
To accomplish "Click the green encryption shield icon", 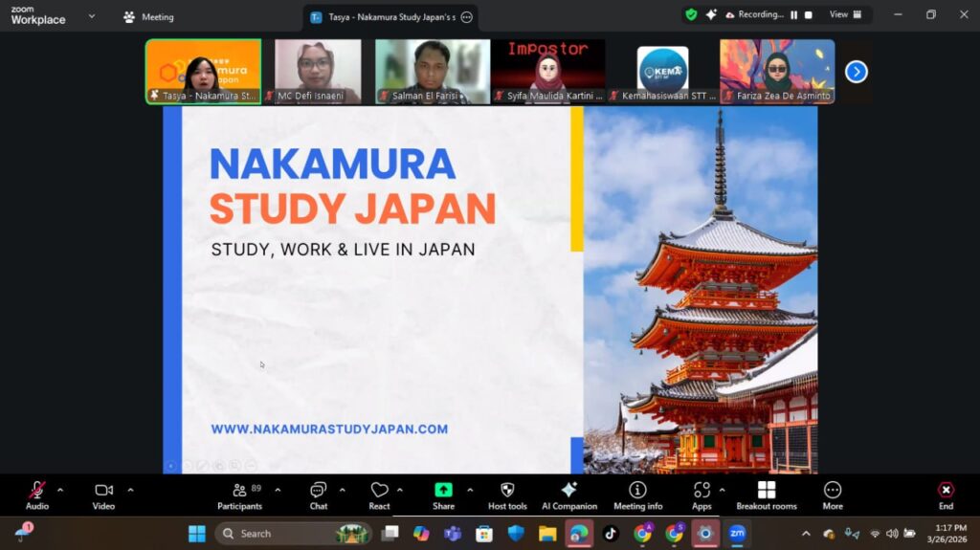I will (691, 14).
